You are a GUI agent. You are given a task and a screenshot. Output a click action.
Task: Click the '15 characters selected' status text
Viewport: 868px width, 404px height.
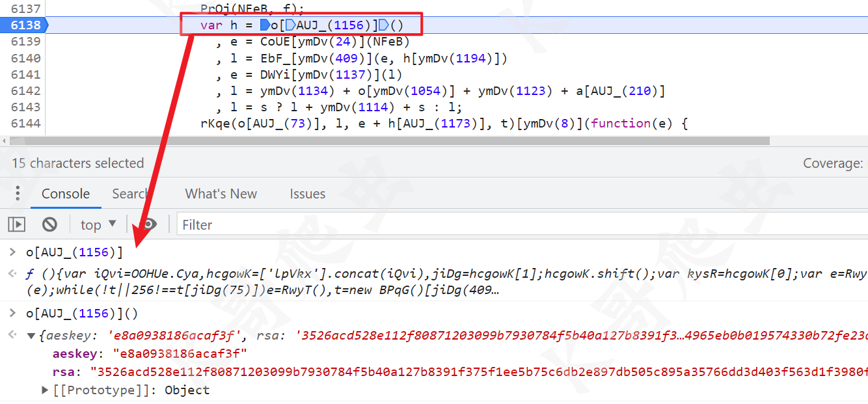78,163
